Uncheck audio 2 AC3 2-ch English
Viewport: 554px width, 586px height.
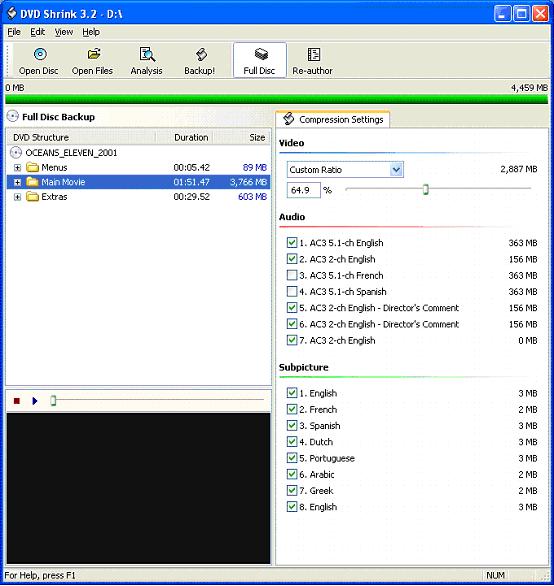(292, 259)
